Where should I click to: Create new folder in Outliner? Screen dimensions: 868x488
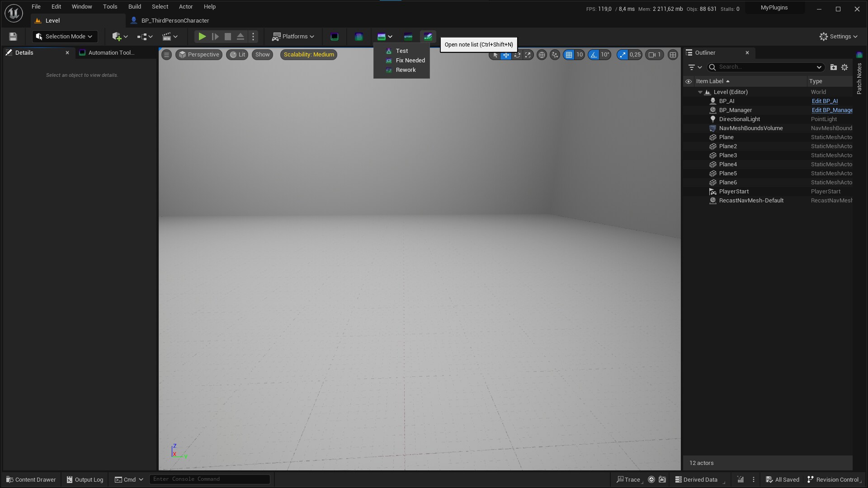pos(833,67)
